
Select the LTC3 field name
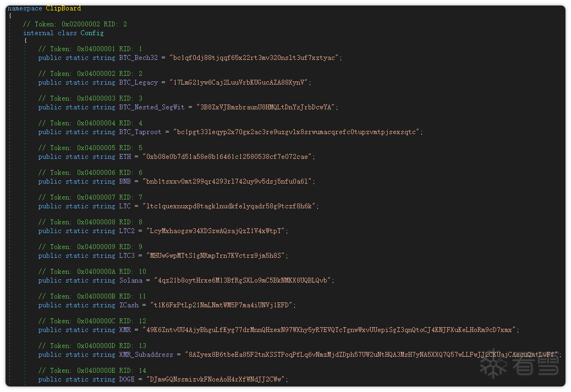pos(127,256)
